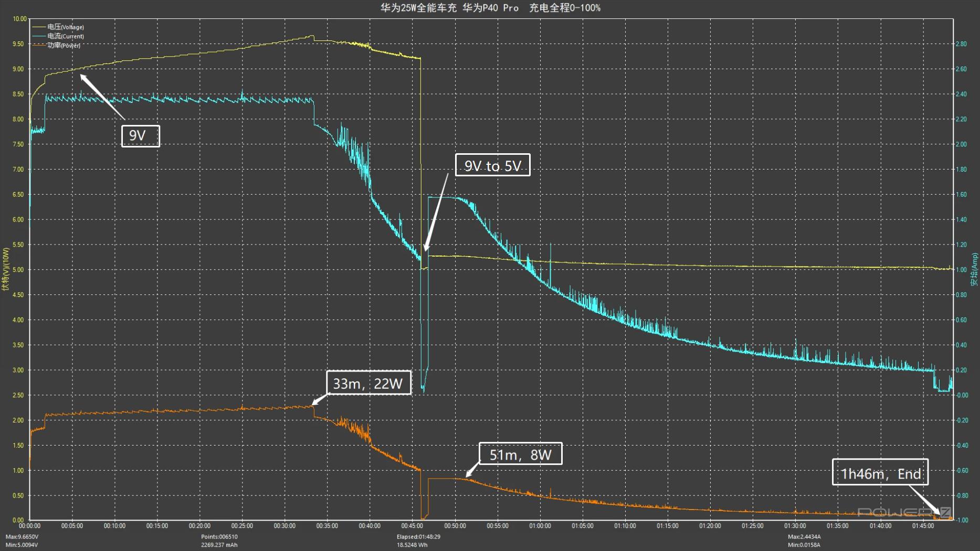Click the 01:30:00 time axis label
This screenshot has width=980, height=551.
[795, 526]
